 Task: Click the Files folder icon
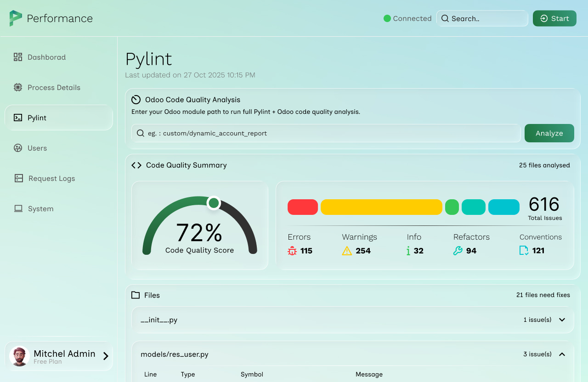[136, 295]
